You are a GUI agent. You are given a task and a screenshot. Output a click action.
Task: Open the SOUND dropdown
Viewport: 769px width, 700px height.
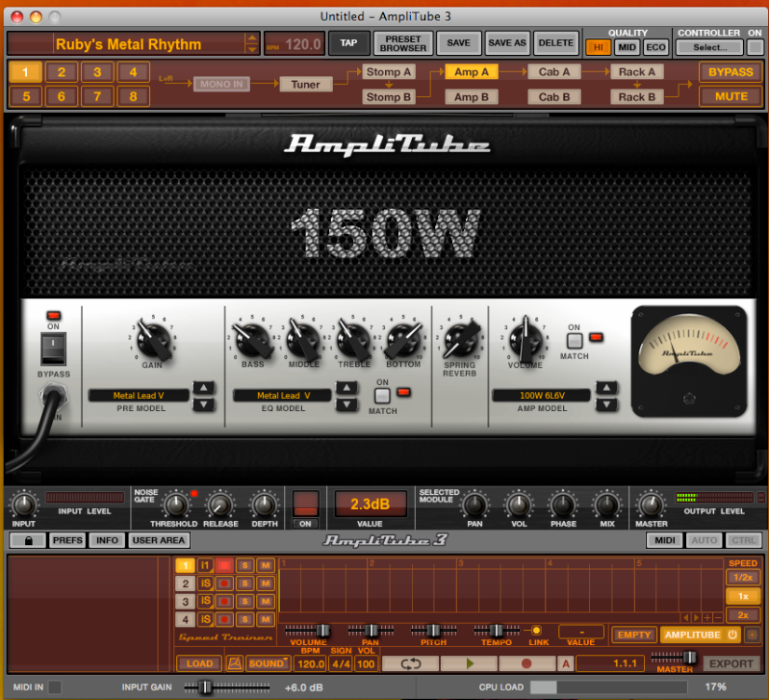[x=268, y=663]
